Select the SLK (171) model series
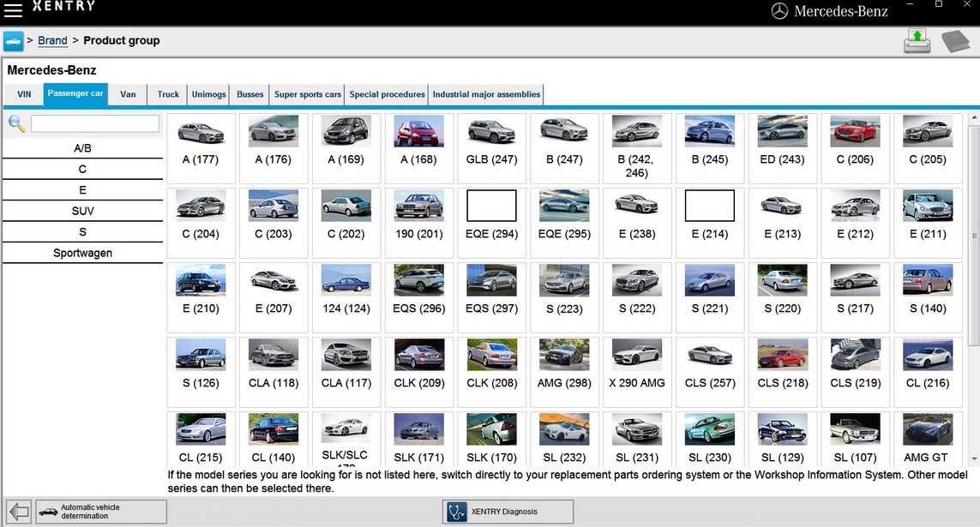980x527 pixels. 418,440
